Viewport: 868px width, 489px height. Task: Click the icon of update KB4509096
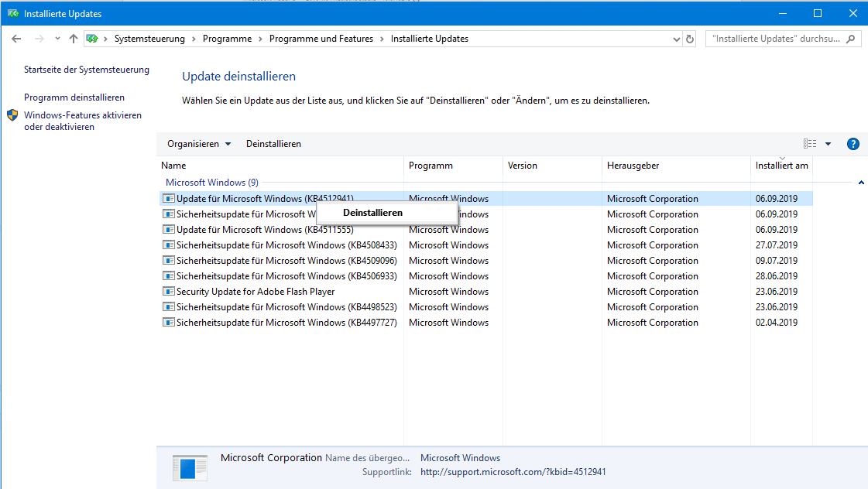click(168, 260)
